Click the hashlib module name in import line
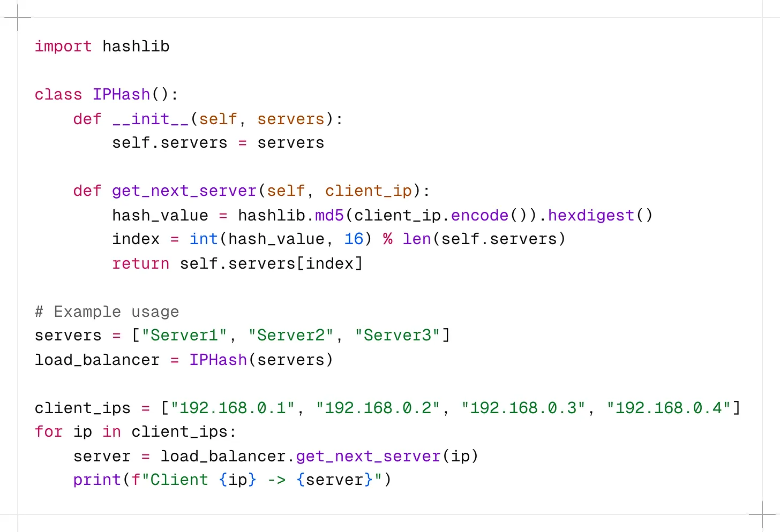The image size is (780, 532). [x=136, y=47]
